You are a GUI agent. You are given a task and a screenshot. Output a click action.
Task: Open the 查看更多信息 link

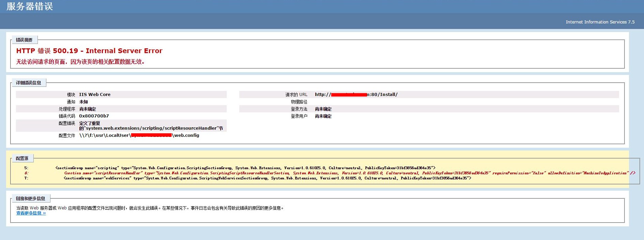point(31,213)
